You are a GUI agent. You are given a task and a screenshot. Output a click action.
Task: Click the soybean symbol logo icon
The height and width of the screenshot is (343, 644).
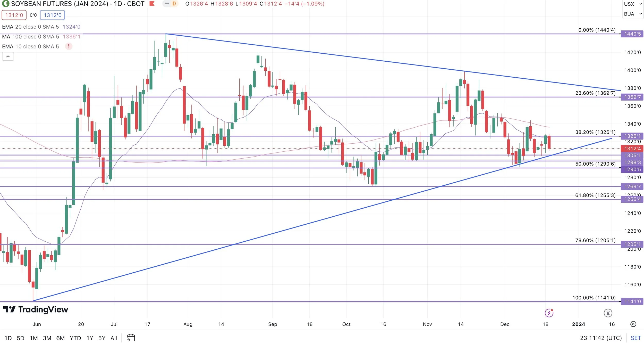point(5,4)
